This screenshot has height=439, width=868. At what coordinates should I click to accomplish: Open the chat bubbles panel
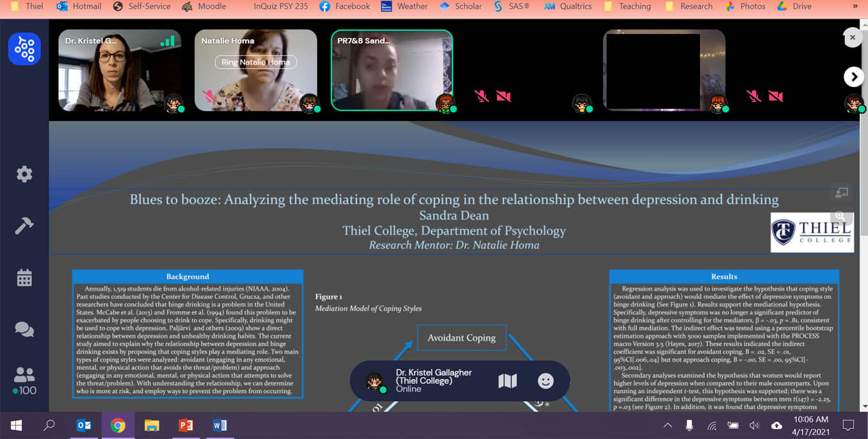tap(24, 329)
